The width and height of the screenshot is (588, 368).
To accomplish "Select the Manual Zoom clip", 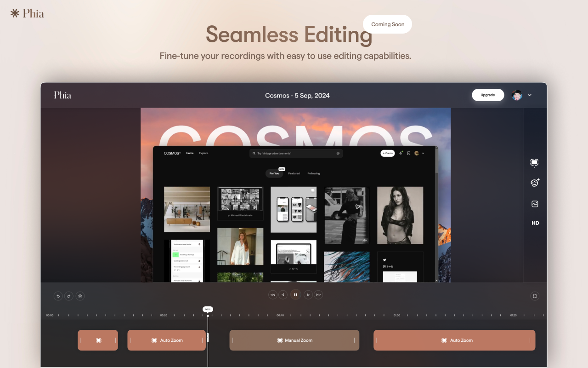I will coord(294,340).
